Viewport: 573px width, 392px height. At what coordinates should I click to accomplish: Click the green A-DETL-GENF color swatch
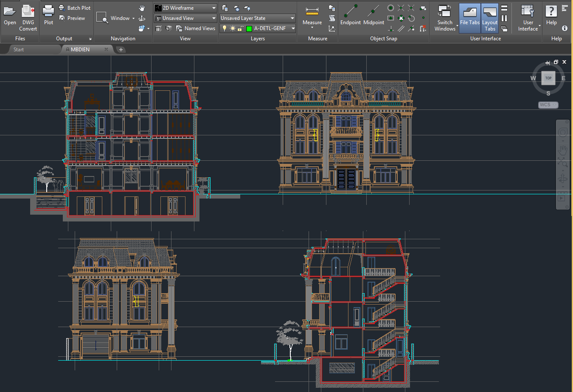point(249,28)
